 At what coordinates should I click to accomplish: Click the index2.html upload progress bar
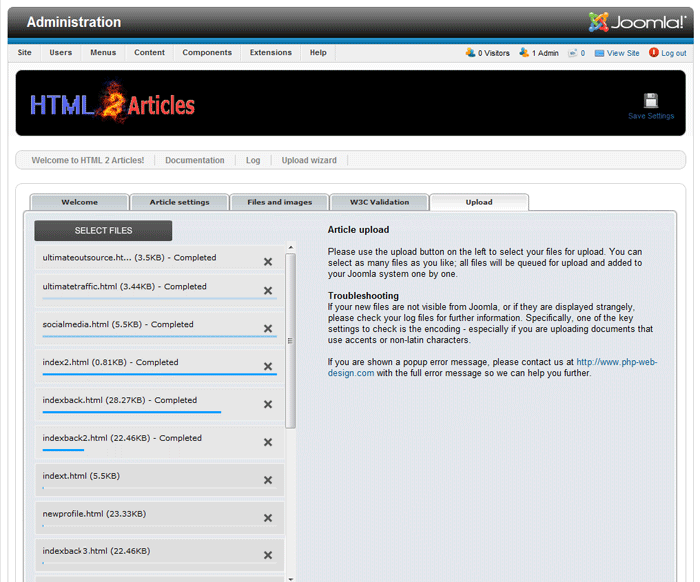coord(159,374)
